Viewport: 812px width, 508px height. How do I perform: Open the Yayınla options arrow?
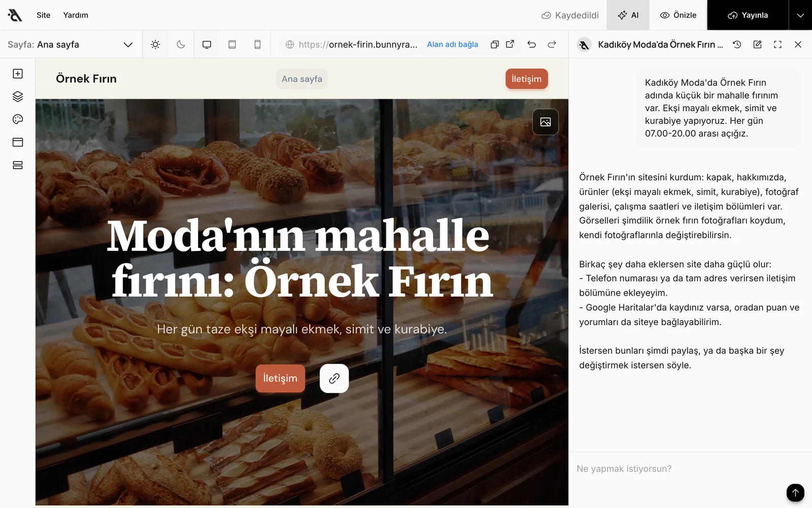[800, 15]
